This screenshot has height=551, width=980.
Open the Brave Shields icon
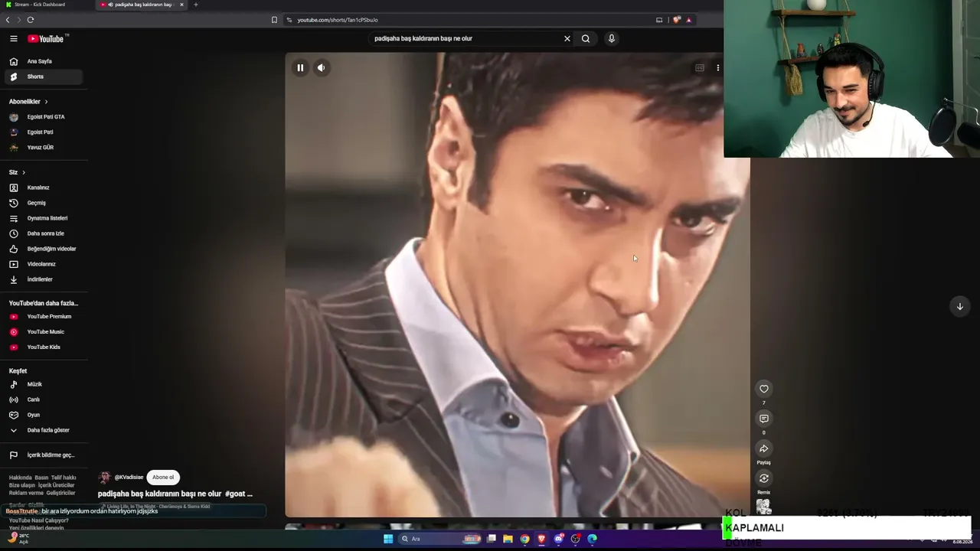677,20
